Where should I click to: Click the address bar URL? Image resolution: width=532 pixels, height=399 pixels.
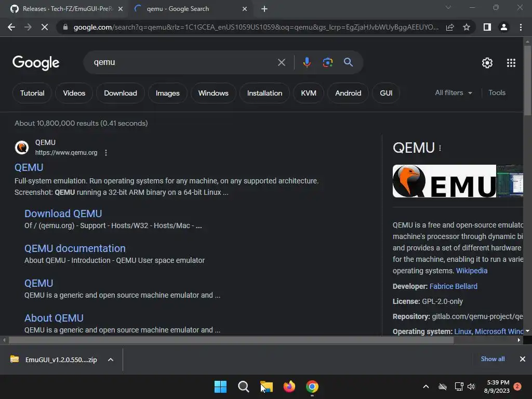pyautogui.click(x=256, y=27)
